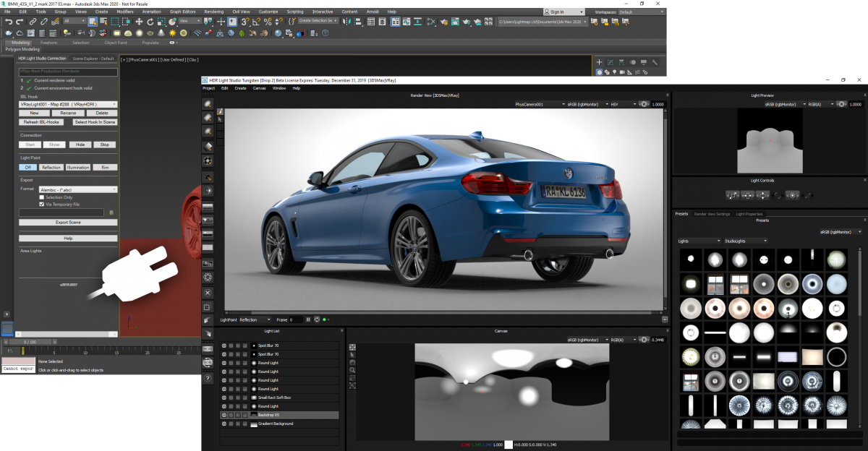Toggle visibility of Backdrop 05 light

(x=224, y=415)
